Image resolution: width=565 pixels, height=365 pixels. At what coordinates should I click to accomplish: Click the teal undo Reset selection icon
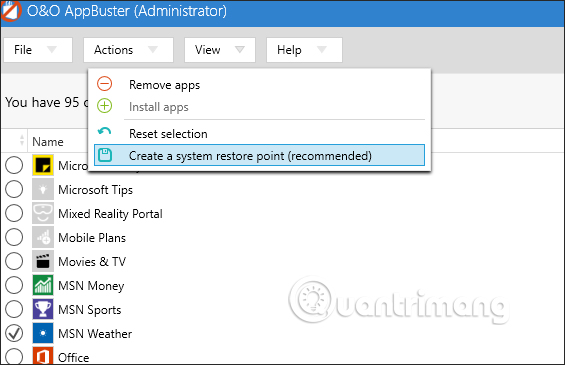[104, 132]
